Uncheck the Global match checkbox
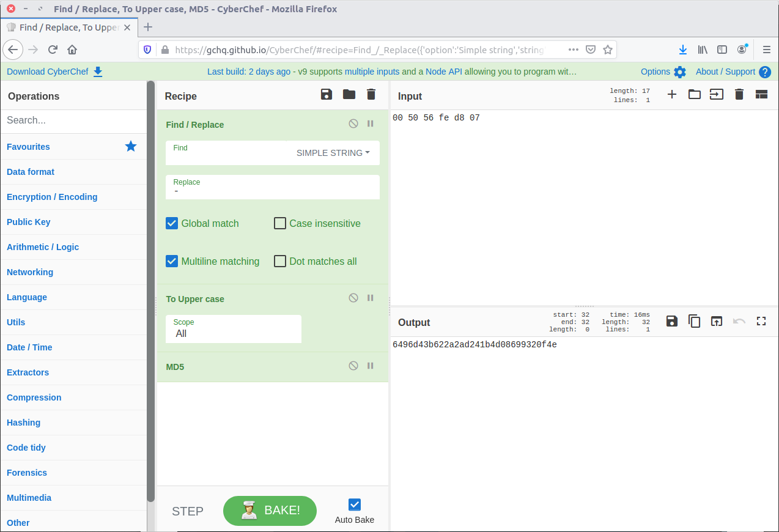The width and height of the screenshot is (779, 532). click(x=172, y=223)
